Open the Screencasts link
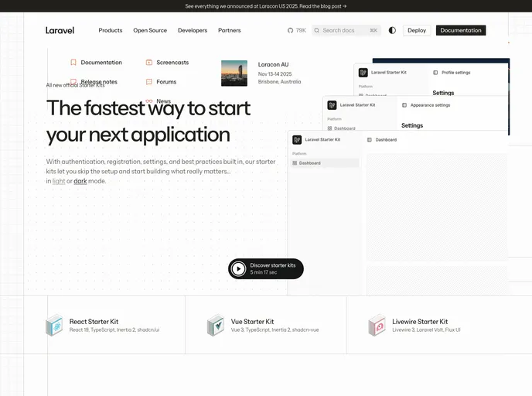The height and width of the screenshot is (396, 532). [x=172, y=63]
